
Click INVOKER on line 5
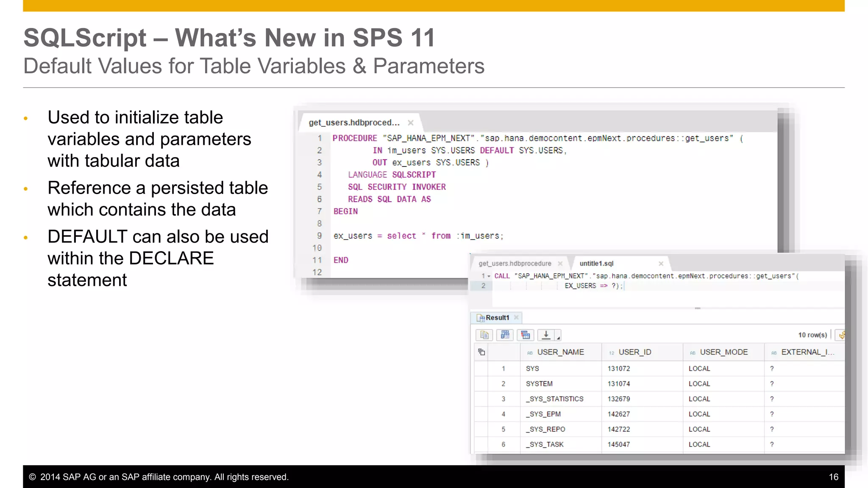tap(428, 187)
